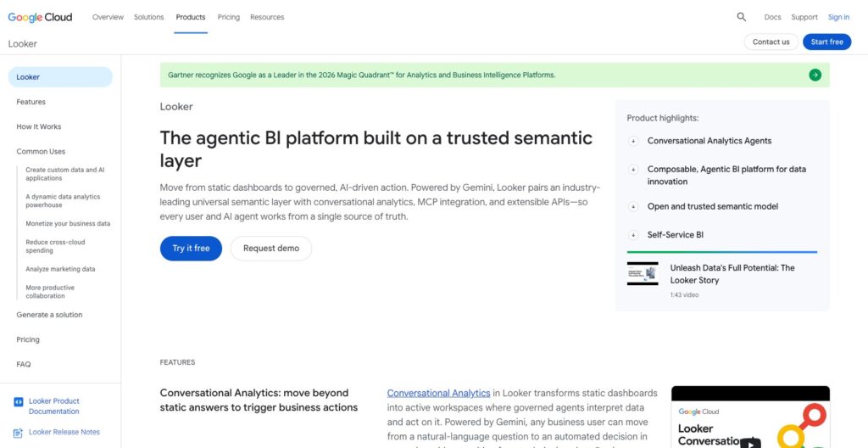This screenshot has width=868, height=448.
Task: Select Self-Service BI highlight
Action: [x=676, y=235]
